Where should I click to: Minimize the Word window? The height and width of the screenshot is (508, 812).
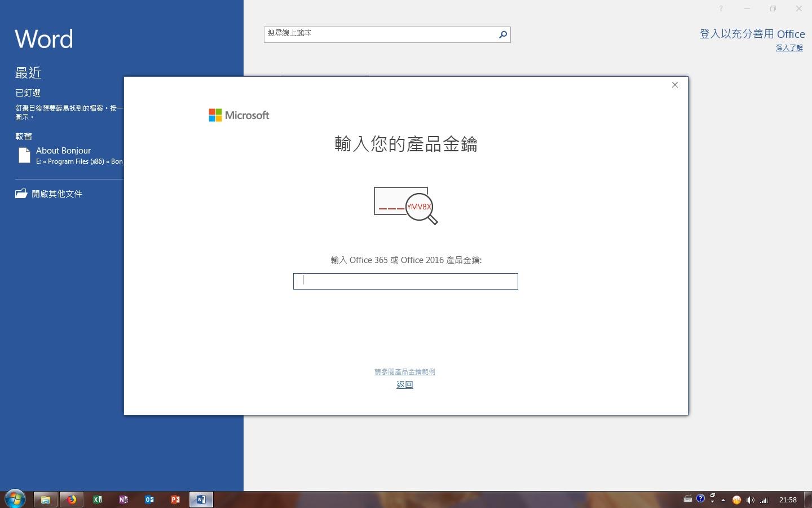pyautogui.click(x=747, y=8)
